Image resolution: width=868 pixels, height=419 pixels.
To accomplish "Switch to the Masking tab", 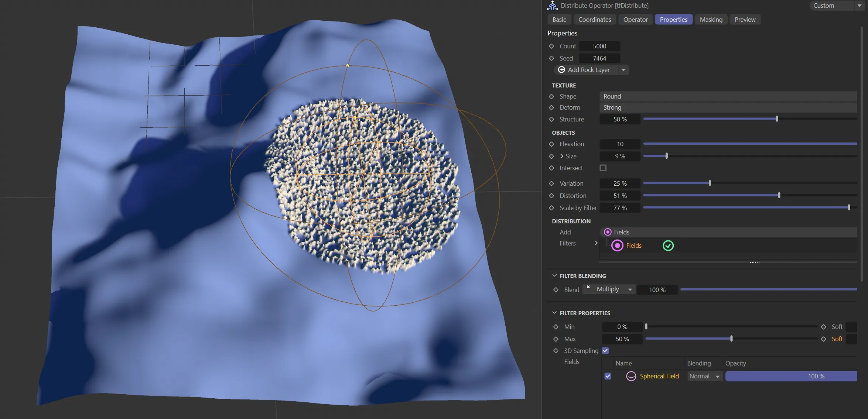I will 711,20.
